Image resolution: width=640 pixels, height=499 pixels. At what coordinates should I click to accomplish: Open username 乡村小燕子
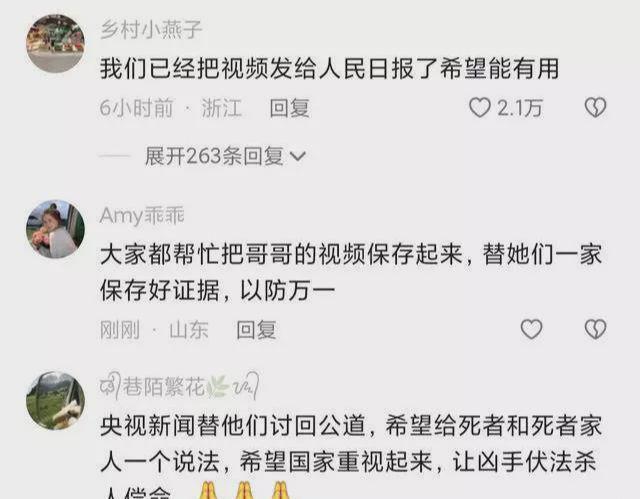(151, 29)
